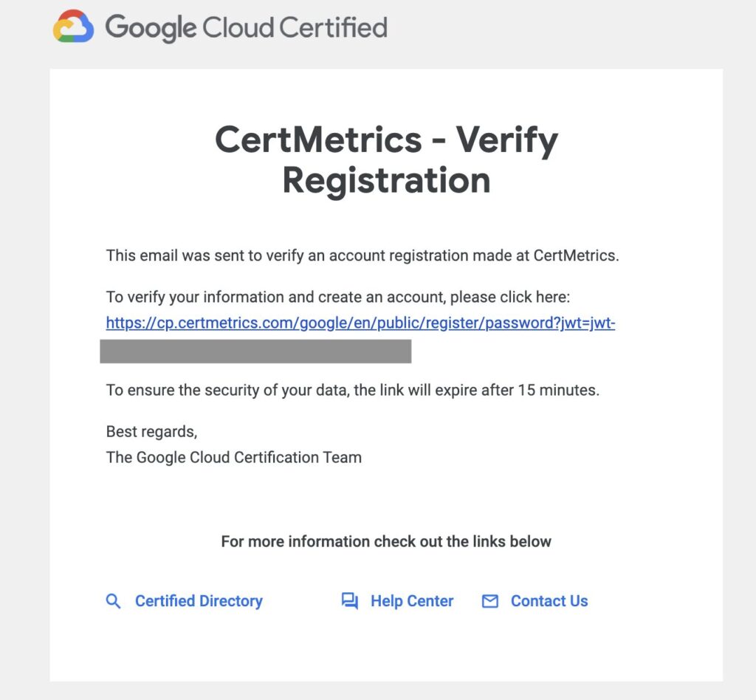Click the word 'Registration' in the title

tap(386, 180)
